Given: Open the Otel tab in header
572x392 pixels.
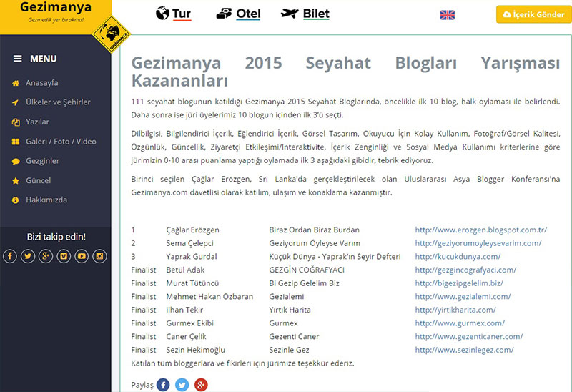Looking at the screenshot, I should tap(239, 14).
